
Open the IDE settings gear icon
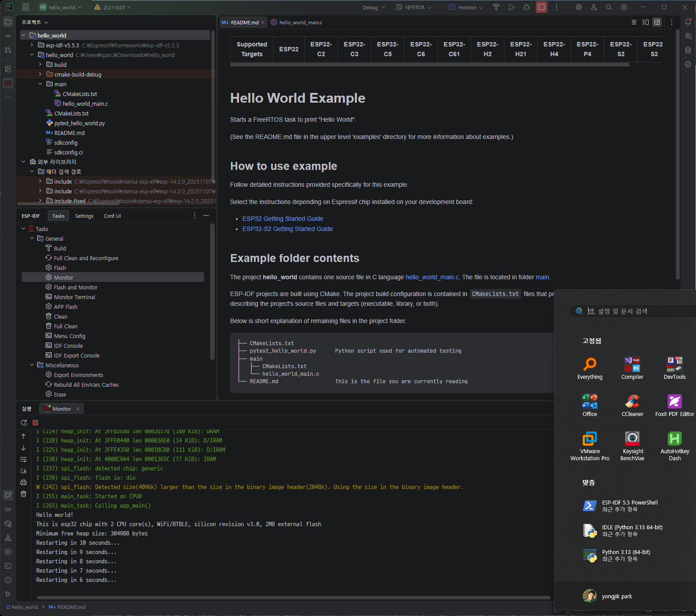coord(623,7)
